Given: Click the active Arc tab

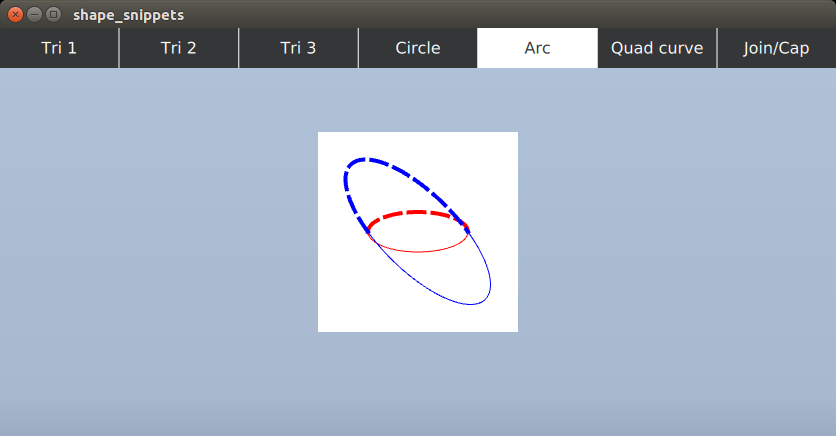Looking at the screenshot, I should point(537,48).
